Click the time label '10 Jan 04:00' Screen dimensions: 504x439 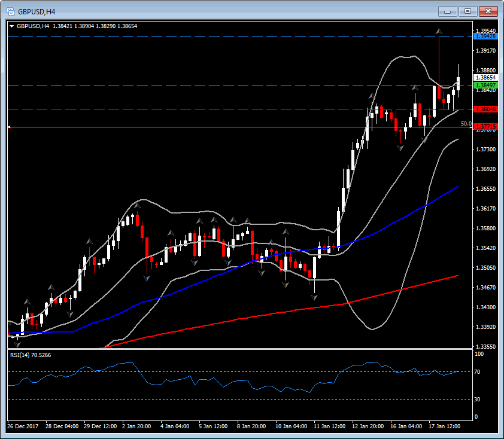292,426
